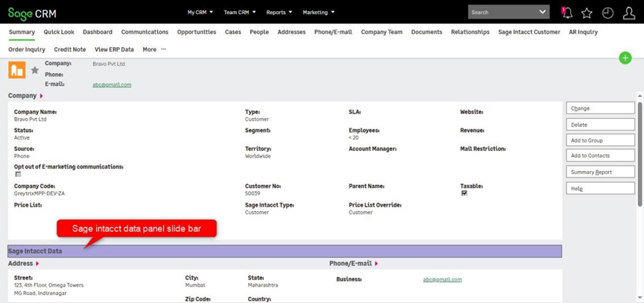Expand the Team CRM dropdown

(x=239, y=13)
